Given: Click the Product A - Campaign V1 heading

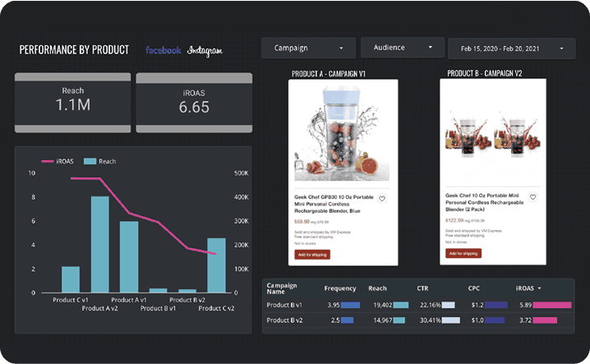Looking at the screenshot, I should pos(329,74).
